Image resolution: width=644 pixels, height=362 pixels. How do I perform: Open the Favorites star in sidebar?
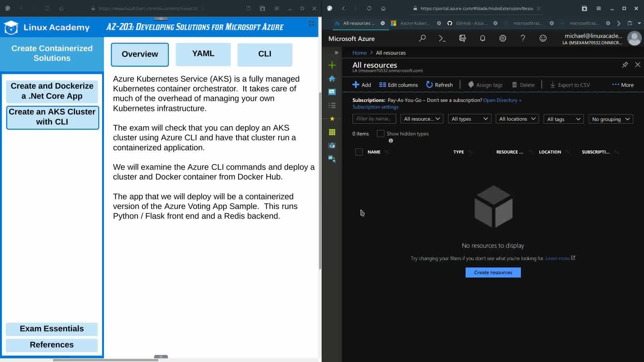coord(332,119)
